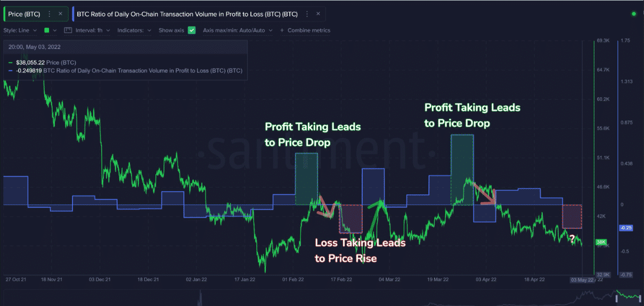Remove the BTC Ratio Profit to Loss metric
Screen dimensions: 644x306
coord(318,14)
